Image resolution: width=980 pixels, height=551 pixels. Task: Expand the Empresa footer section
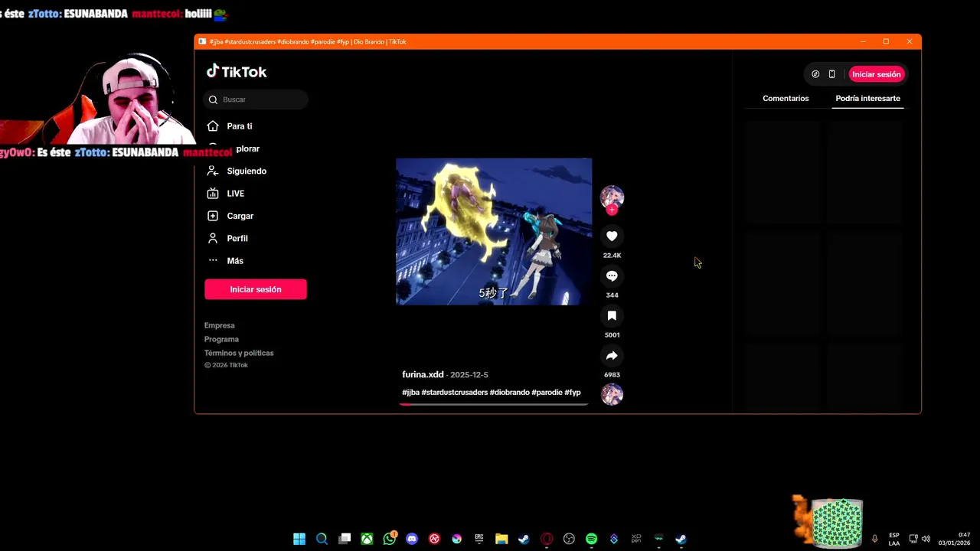pyautogui.click(x=220, y=326)
